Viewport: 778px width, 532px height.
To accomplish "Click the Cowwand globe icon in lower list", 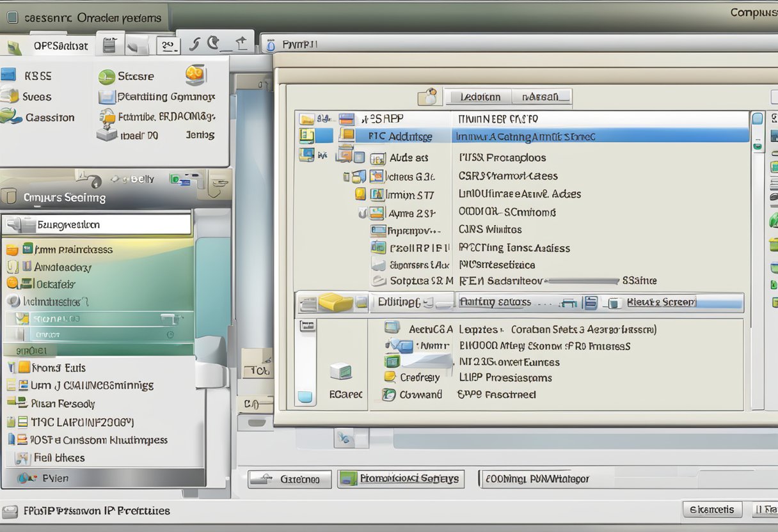I will [x=388, y=395].
